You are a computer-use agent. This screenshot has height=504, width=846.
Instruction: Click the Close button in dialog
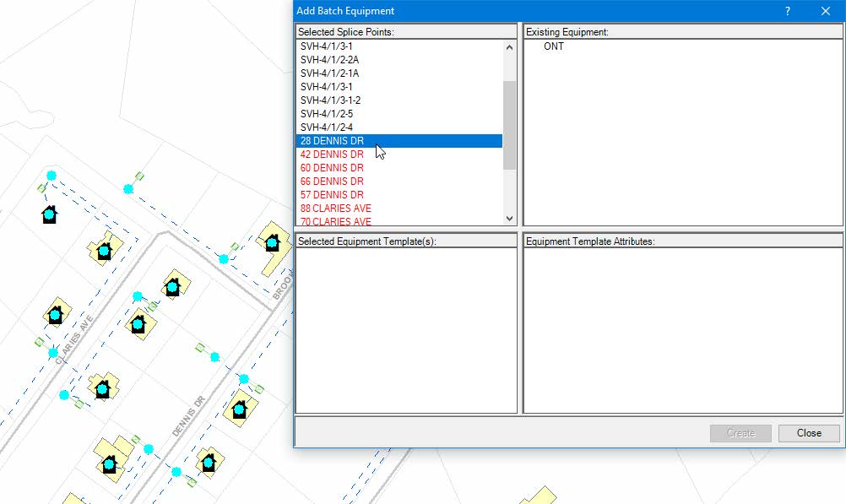809,433
